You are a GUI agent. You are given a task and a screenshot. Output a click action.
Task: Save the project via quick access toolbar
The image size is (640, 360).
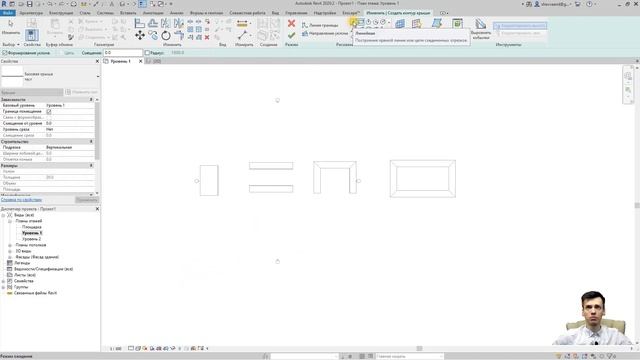[x=29, y=4]
